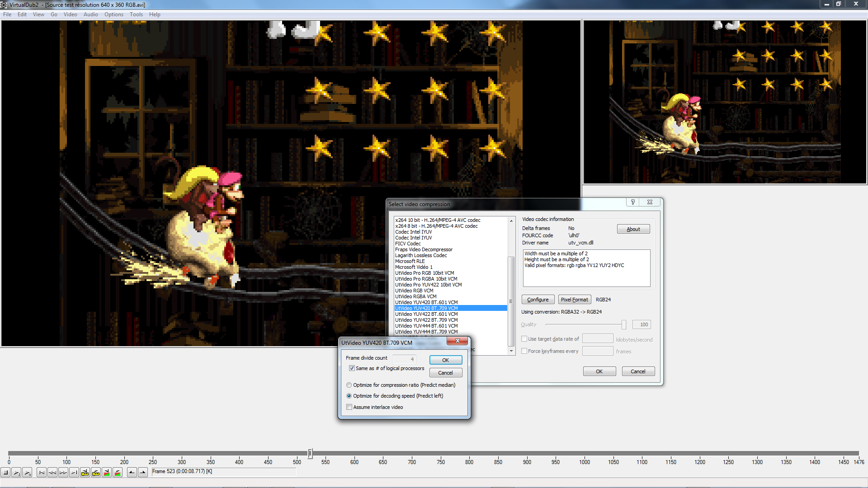Click the output preview video pane
Viewport: 868px width, 488px height.
point(725,102)
